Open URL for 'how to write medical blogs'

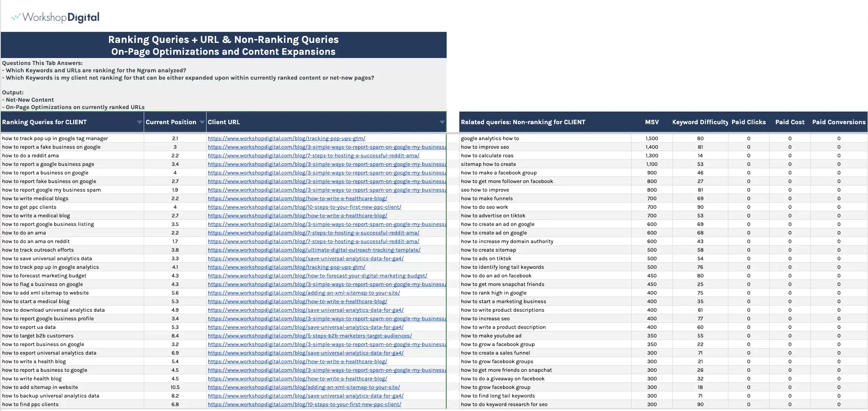pyautogui.click(x=297, y=199)
